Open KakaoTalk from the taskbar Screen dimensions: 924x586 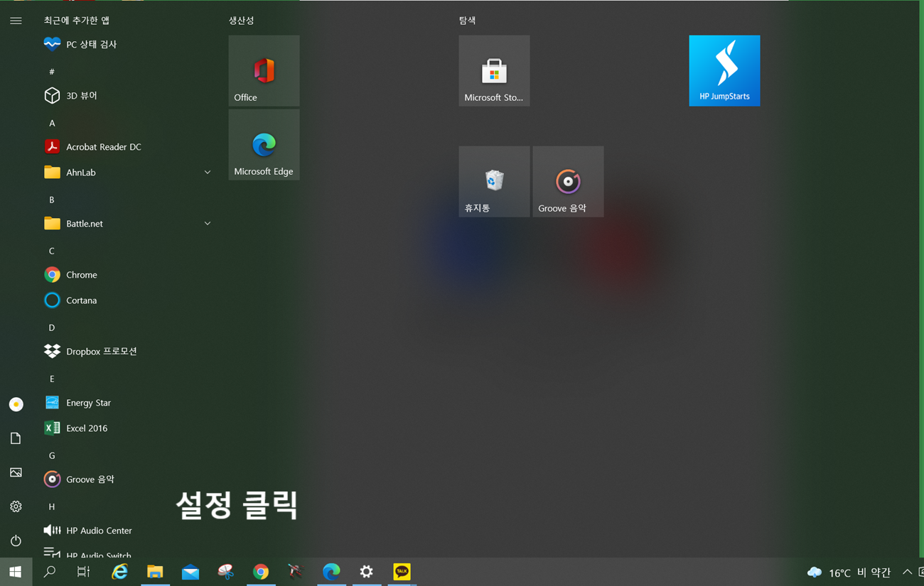tap(402, 572)
